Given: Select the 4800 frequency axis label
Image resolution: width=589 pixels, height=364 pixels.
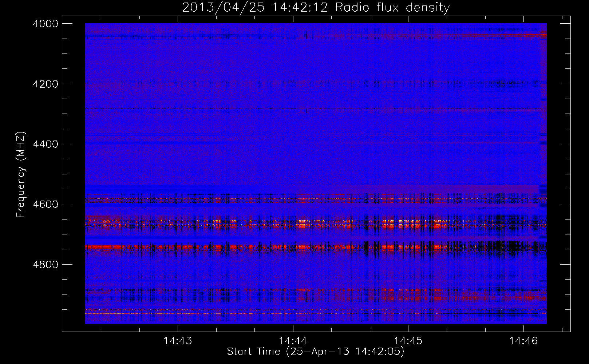Looking at the screenshot, I should click(x=46, y=265).
